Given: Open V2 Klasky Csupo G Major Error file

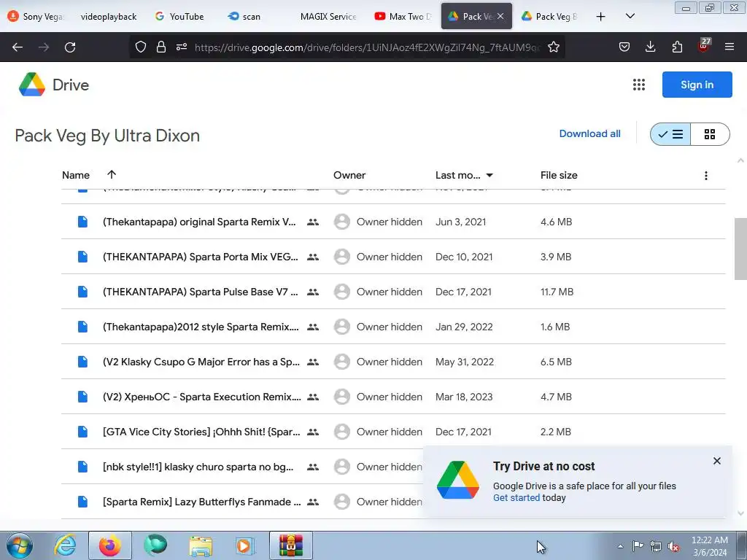Looking at the screenshot, I should click(201, 362).
